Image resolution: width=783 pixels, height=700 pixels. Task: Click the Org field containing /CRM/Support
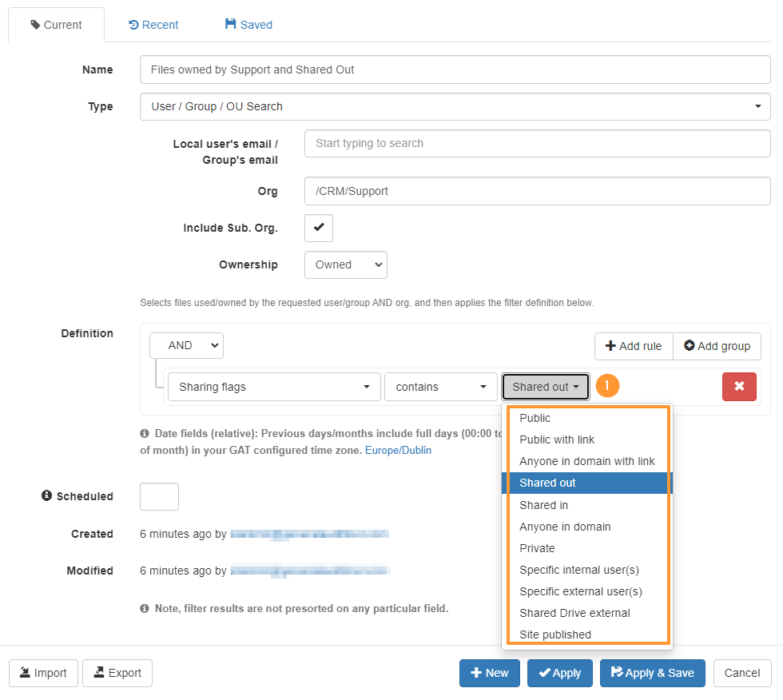tap(537, 191)
